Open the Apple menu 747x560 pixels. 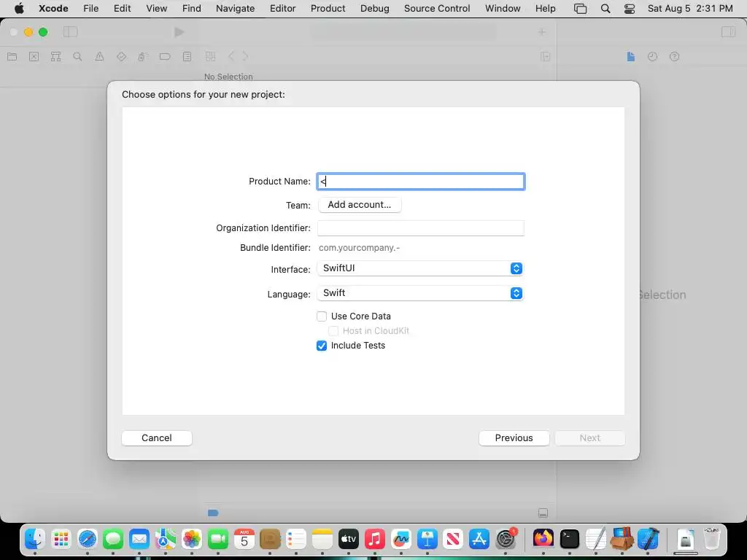click(19, 9)
